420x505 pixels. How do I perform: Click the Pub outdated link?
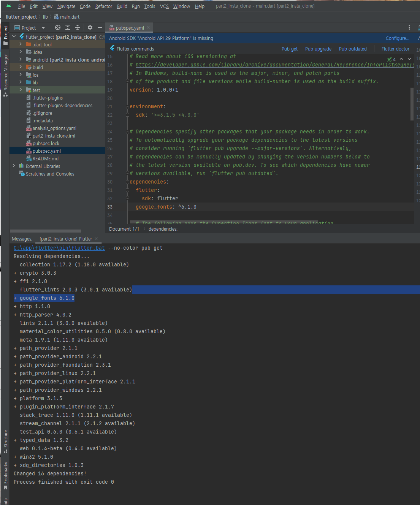tap(353, 49)
